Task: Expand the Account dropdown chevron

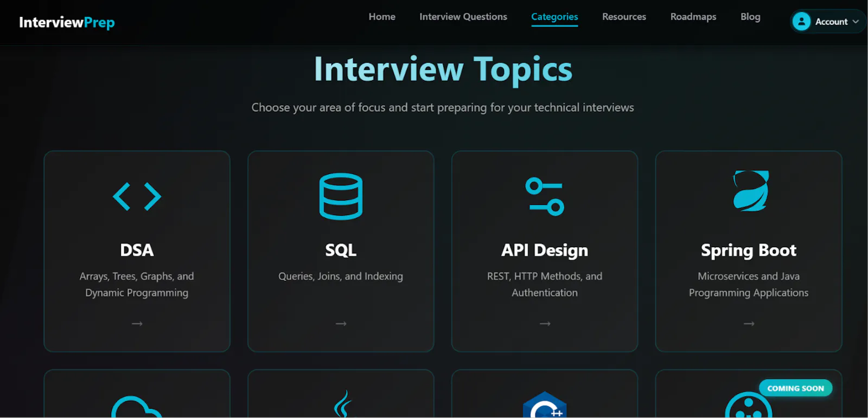Action: pos(856,22)
